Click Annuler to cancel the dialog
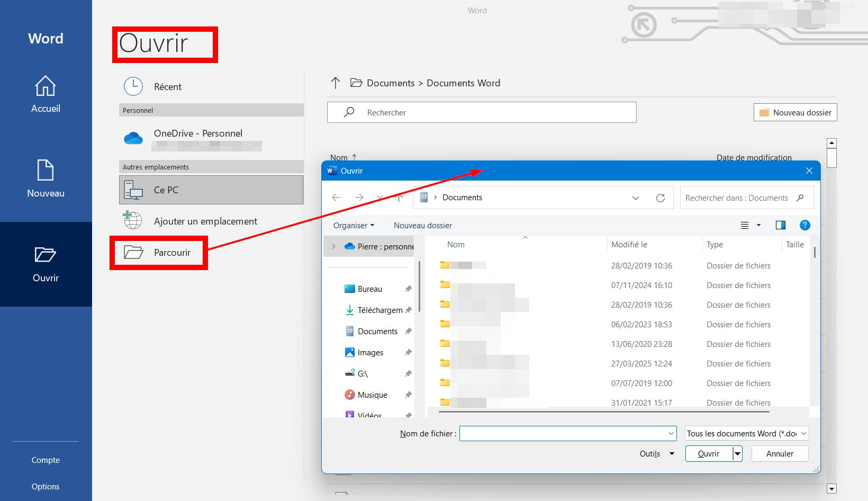Screen dimensions: 868x501 [x=780, y=453]
